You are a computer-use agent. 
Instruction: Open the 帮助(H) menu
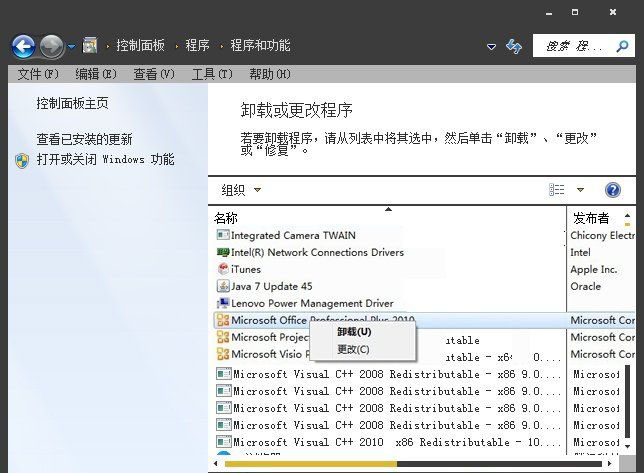pyautogui.click(x=270, y=74)
